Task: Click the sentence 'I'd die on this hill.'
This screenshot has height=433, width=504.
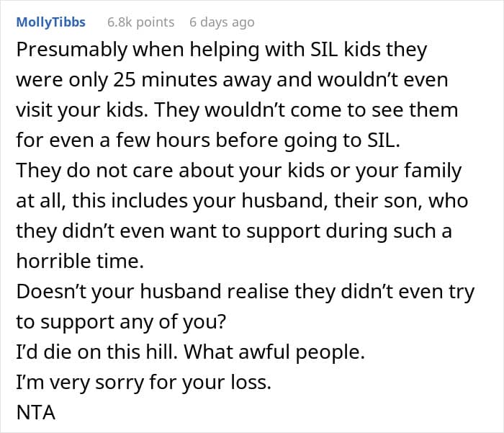Action: coord(96,352)
